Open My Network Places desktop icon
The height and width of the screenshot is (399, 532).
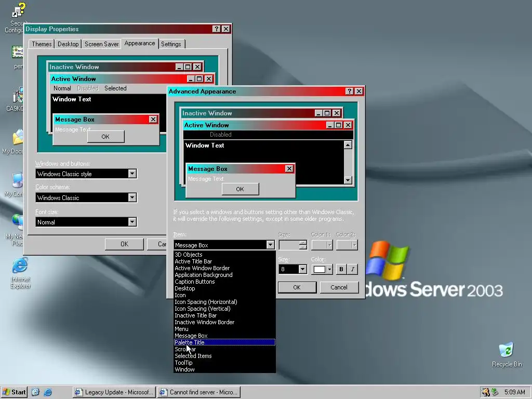point(15,230)
